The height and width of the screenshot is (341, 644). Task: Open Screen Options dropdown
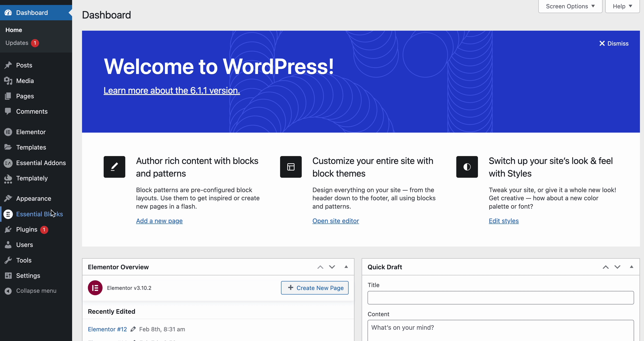tap(570, 6)
